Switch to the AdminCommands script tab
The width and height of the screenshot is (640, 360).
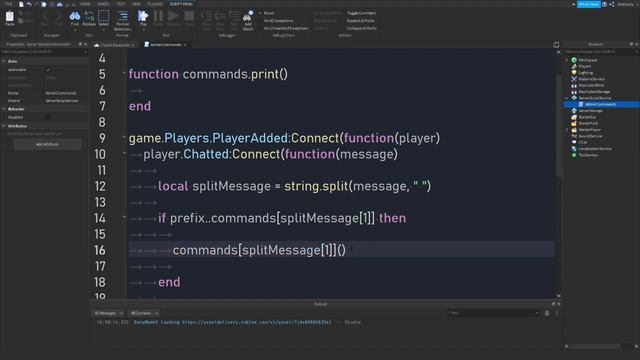[x=166, y=44]
